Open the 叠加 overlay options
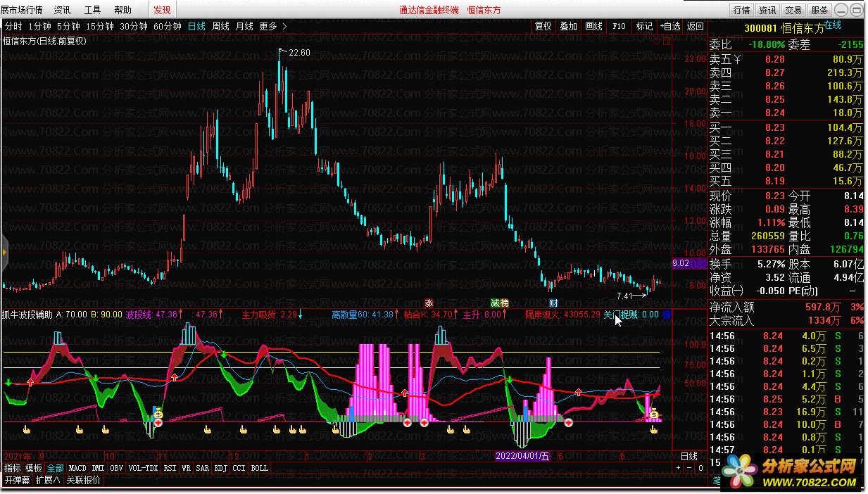The width and height of the screenshot is (868, 494). click(568, 26)
